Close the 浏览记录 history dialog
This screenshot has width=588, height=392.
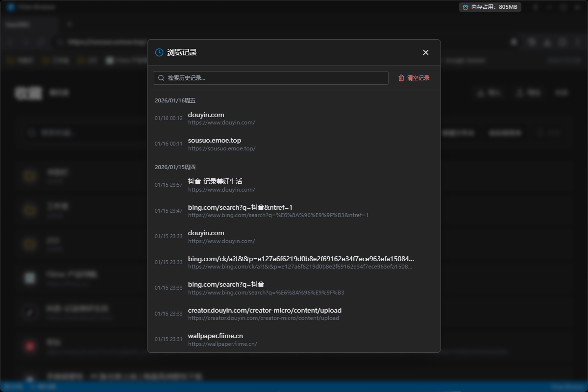coord(426,52)
